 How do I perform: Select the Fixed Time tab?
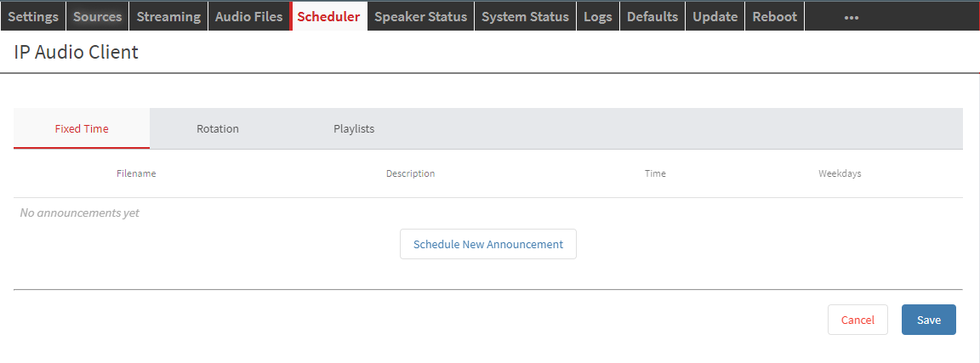tap(82, 129)
